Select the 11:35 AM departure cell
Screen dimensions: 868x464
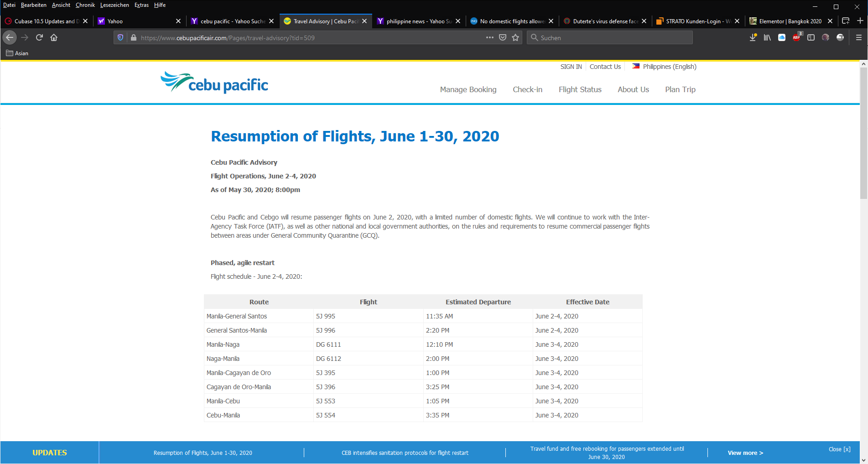(478, 316)
